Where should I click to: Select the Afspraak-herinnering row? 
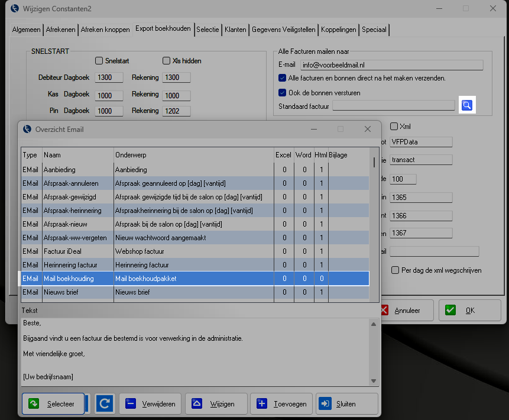tap(195, 211)
